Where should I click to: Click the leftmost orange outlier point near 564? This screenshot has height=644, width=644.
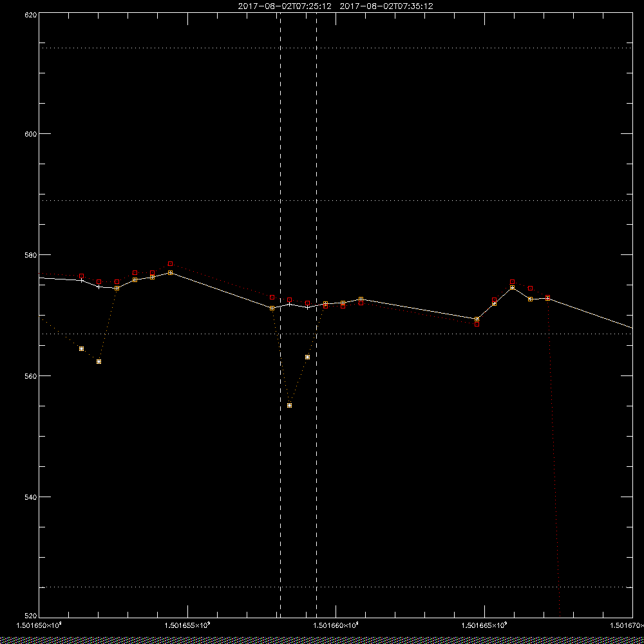pos(81,348)
